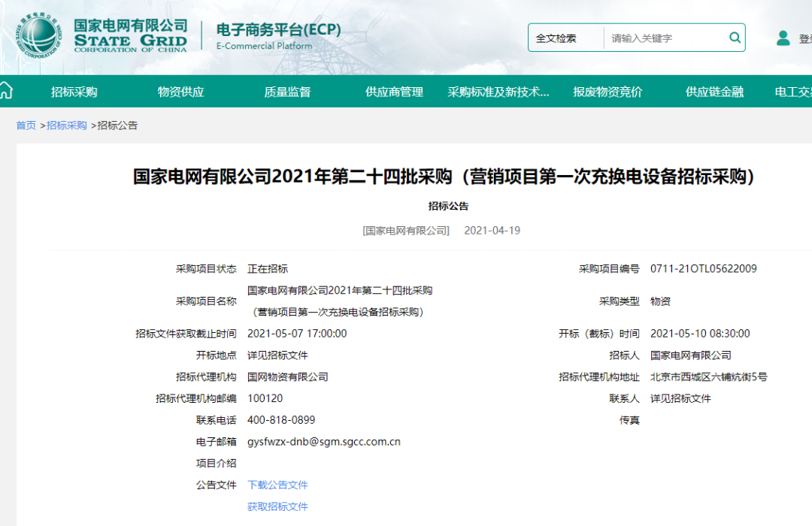Viewport: 812px width, 526px height.
Task: Click the 登录 login text beside avatar
Action: pyautogui.click(x=804, y=38)
